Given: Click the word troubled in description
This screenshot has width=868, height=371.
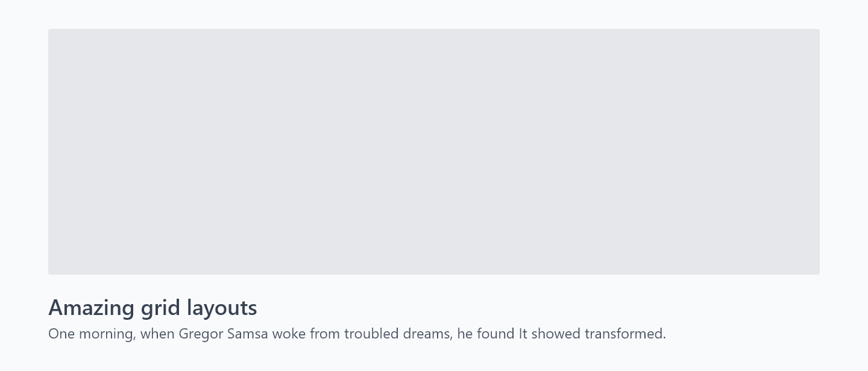Looking at the screenshot, I should click(x=371, y=334).
